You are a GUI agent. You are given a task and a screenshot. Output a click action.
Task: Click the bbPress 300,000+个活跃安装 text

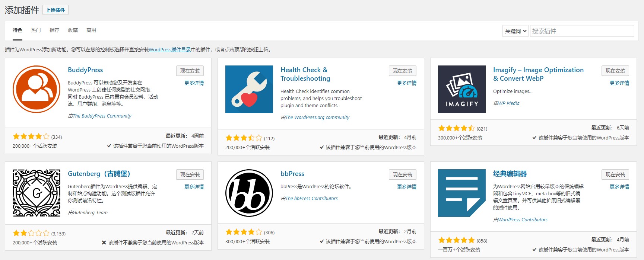tap(248, 242)
